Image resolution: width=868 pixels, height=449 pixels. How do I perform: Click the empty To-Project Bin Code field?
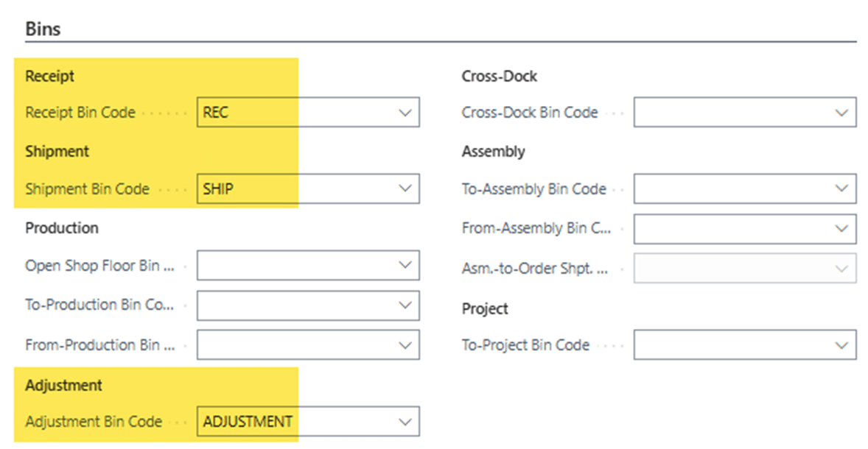[729, 345]
